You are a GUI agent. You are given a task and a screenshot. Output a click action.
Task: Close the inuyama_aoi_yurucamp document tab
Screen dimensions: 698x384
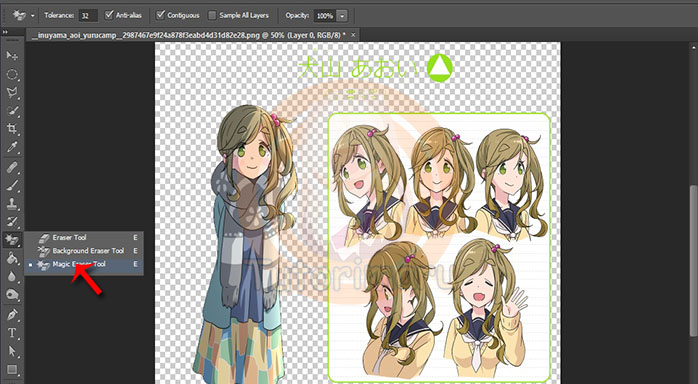353,35
